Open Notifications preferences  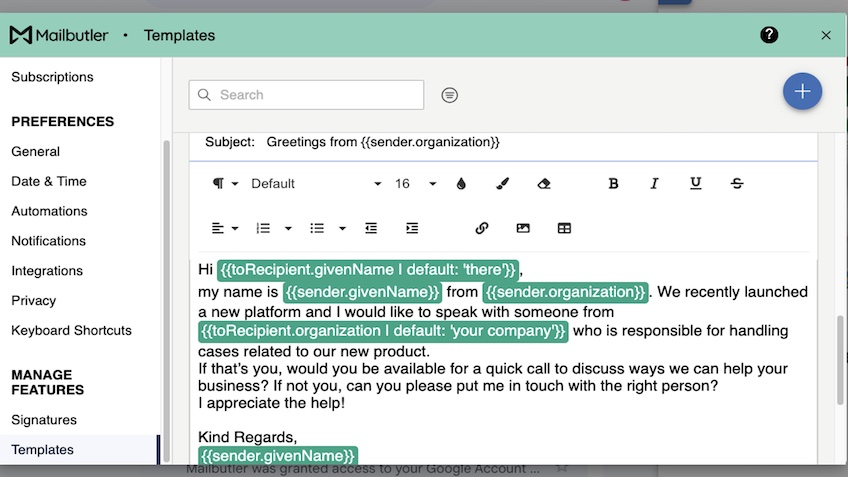click(49, 241)
